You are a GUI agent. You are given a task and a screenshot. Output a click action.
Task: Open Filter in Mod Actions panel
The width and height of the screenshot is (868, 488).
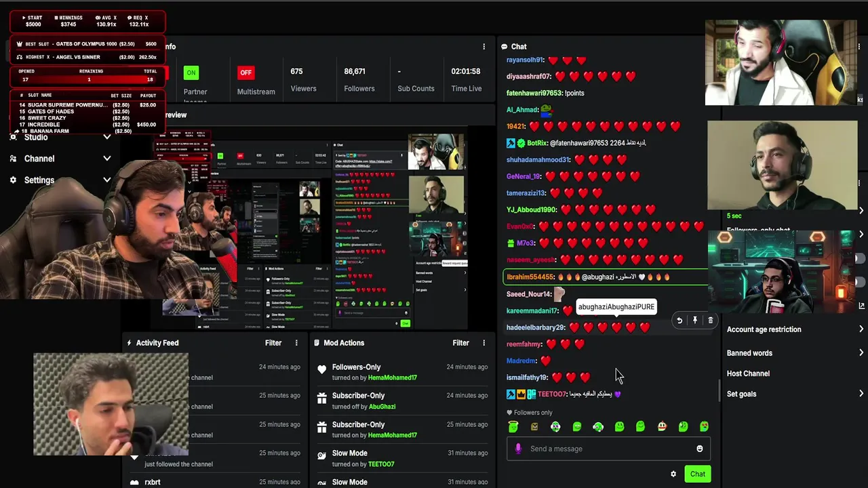[x=460, y=343]
